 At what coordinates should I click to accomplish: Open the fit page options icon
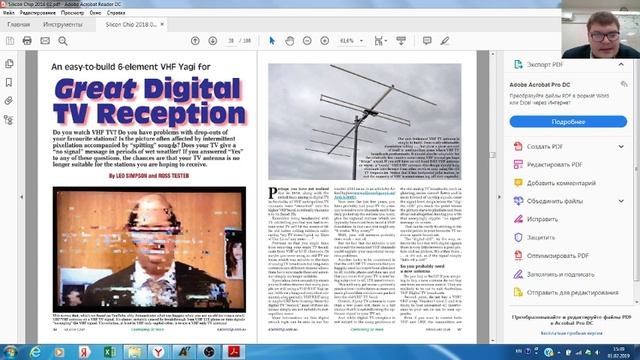[x=379, y=41]
